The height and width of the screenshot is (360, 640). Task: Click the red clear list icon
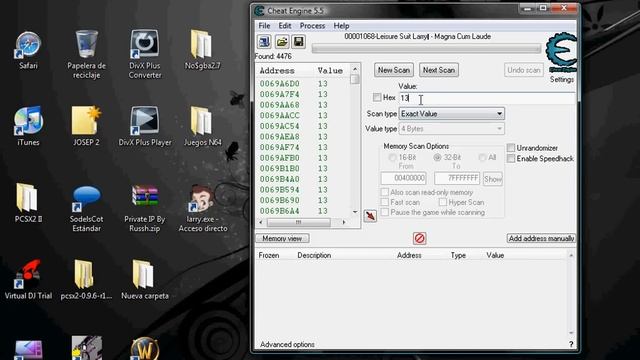[x=420, y=238]
